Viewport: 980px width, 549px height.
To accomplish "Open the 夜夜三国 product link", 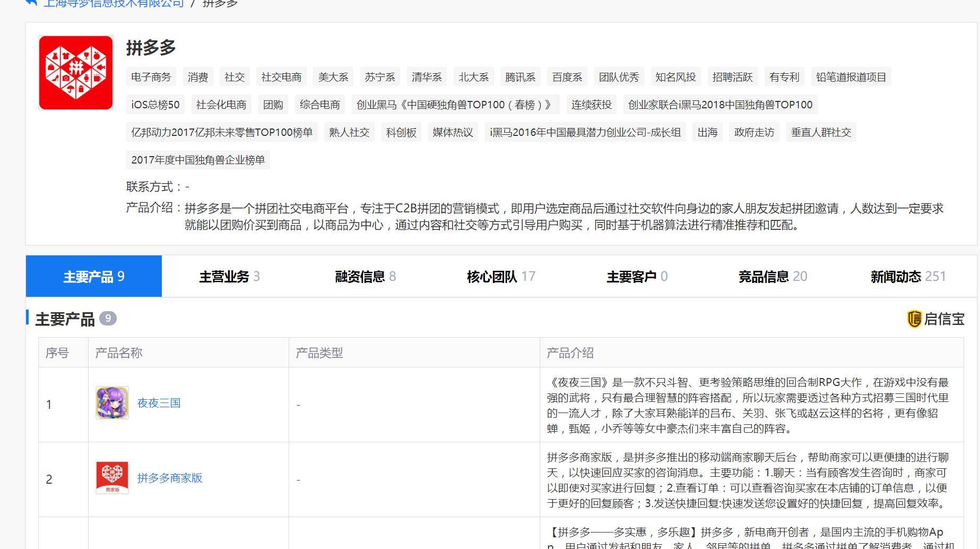I will (x=159, y=403).
